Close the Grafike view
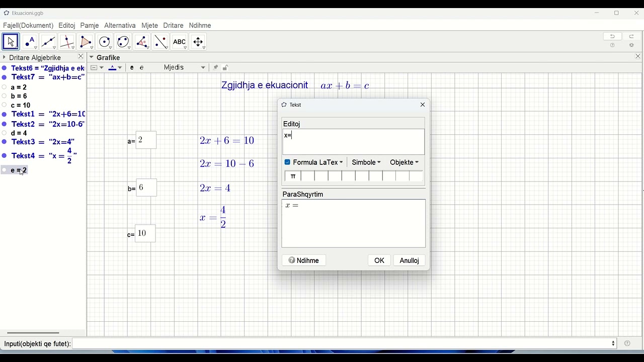Viewport: 644px width, 362px height. click(x=638, y=57)
